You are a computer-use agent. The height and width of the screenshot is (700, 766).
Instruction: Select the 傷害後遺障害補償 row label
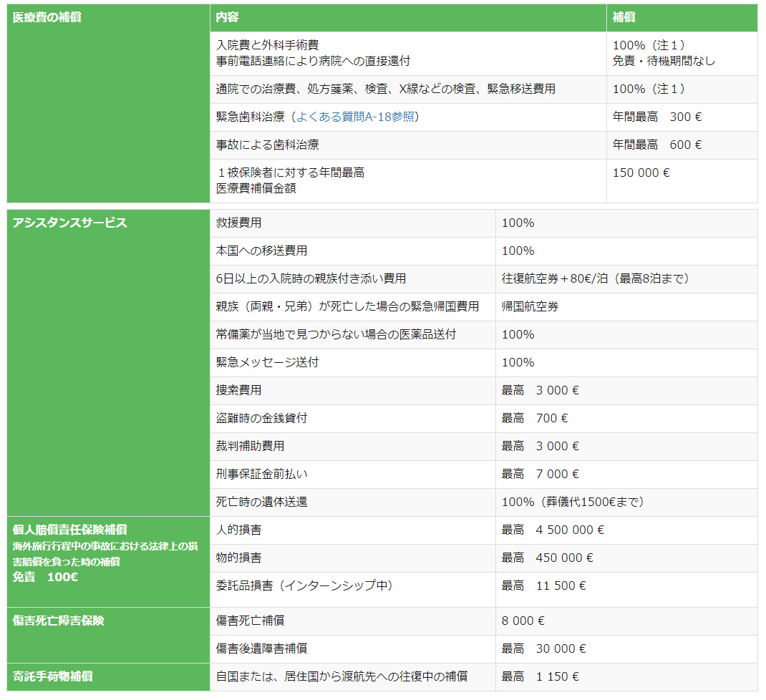(x=261, y=648)
